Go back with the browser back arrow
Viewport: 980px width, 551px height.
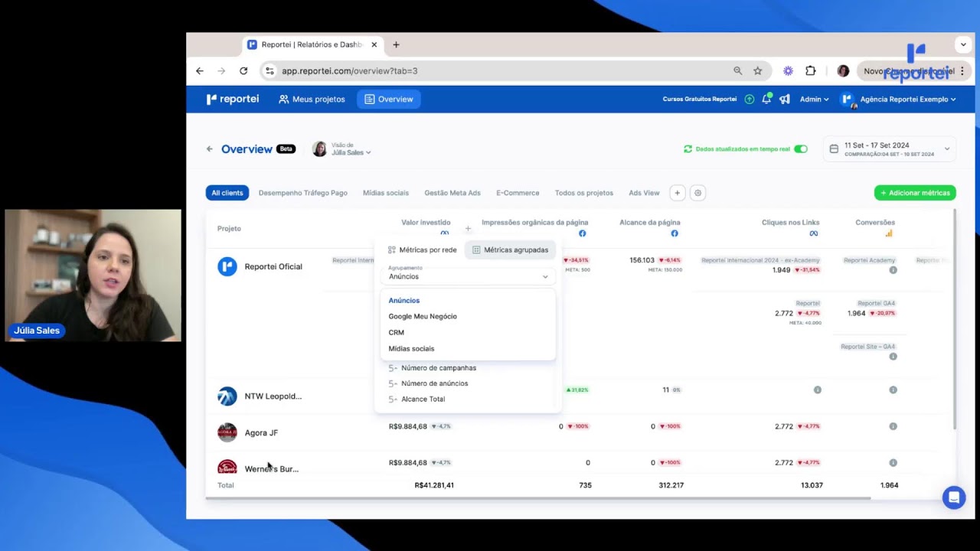coord(200,70)
